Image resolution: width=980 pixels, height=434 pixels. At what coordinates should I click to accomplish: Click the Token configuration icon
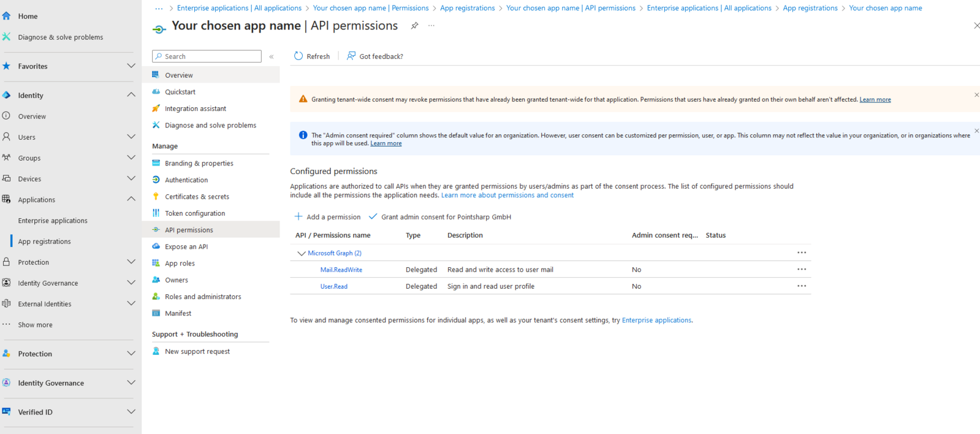pos(156,213)
